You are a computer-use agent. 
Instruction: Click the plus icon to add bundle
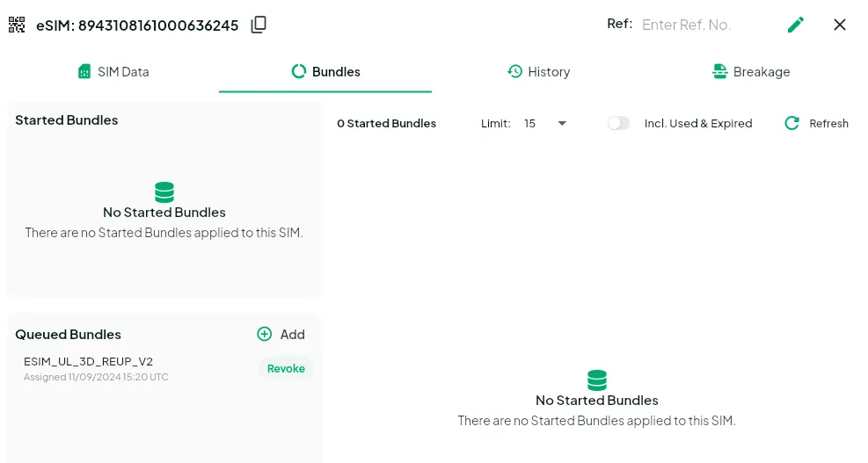click(x=264, y=334)
